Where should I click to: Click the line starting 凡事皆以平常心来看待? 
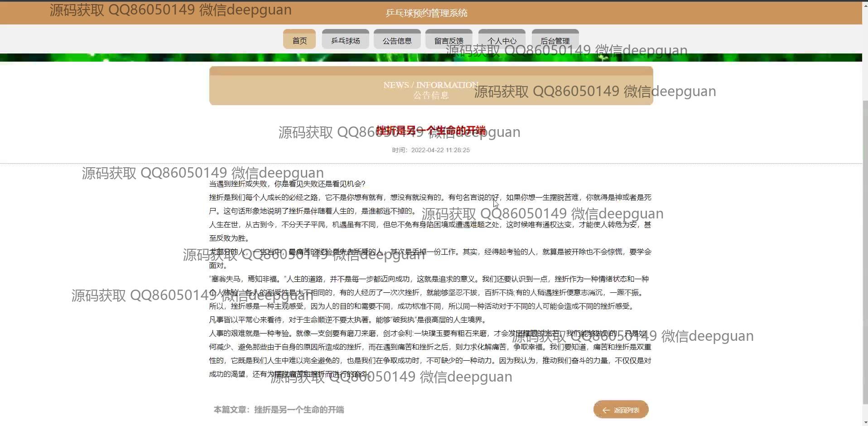click(347, 320)
